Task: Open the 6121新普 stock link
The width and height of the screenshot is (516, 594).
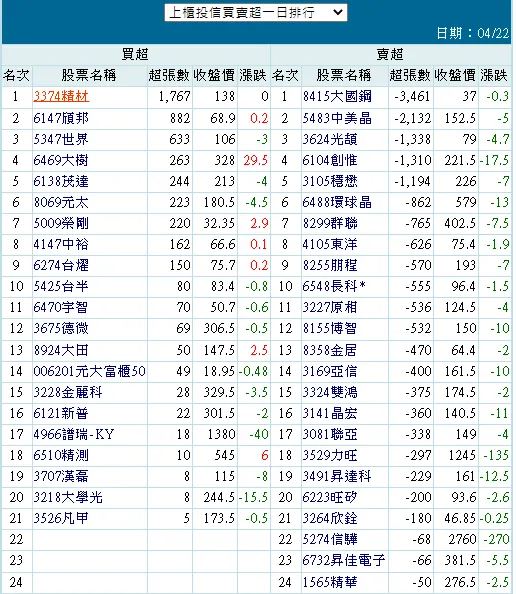Action: [61, 413]
